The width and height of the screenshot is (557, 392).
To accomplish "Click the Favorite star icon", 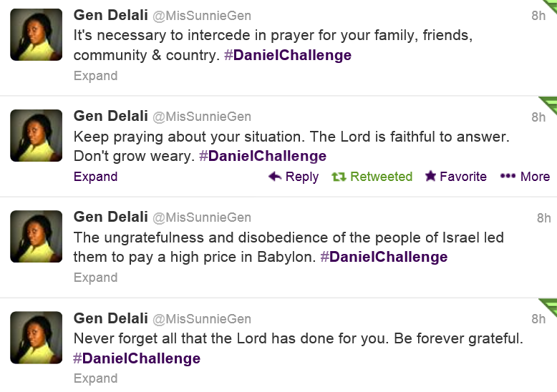I will (x=430, y=177).
